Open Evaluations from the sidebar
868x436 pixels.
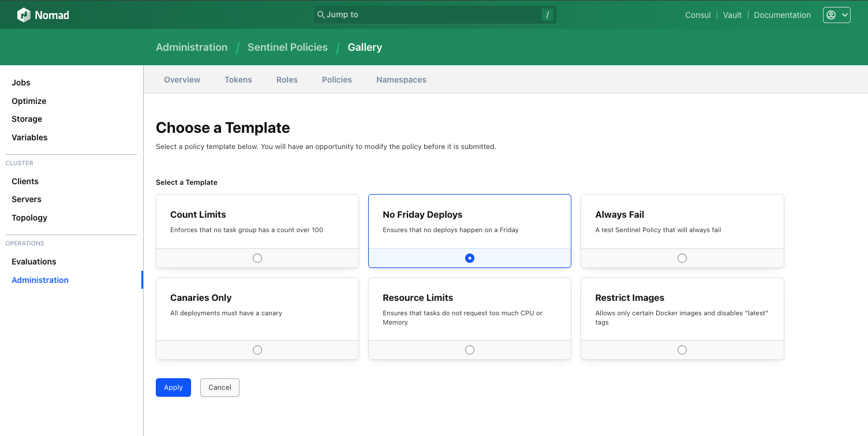[34, 262]
